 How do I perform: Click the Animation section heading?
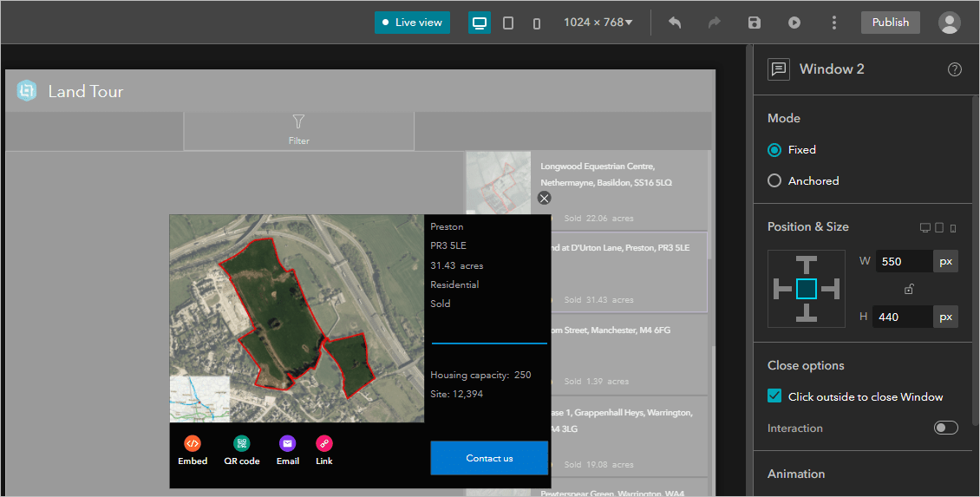click(x=795, y=474)
